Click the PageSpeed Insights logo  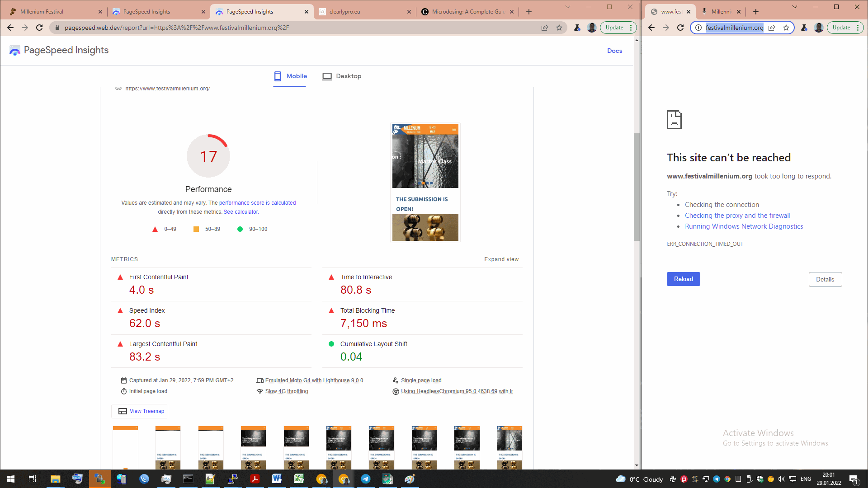[59, 50]
